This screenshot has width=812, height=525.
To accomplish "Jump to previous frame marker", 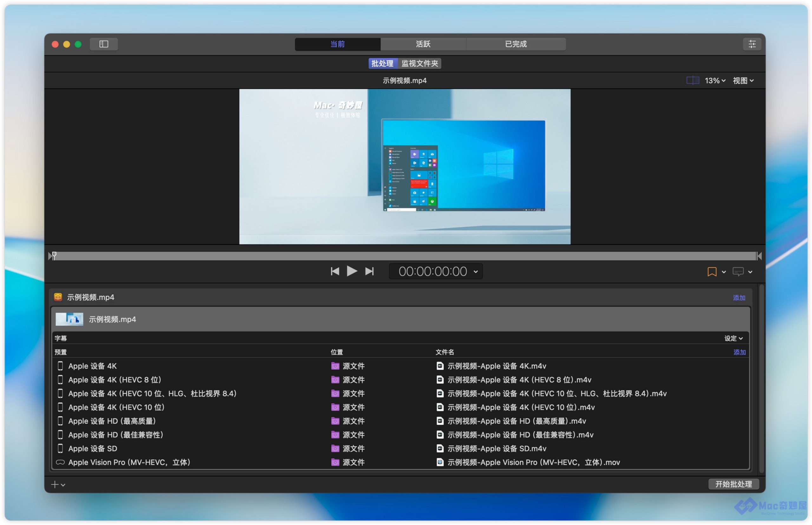I will tap(335, 271).
